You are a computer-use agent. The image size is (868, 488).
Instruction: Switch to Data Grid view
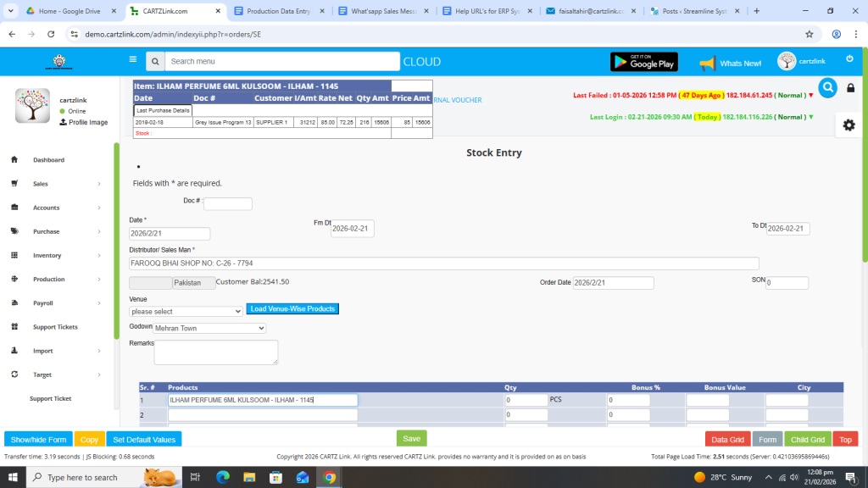click(x=727, y=440)
